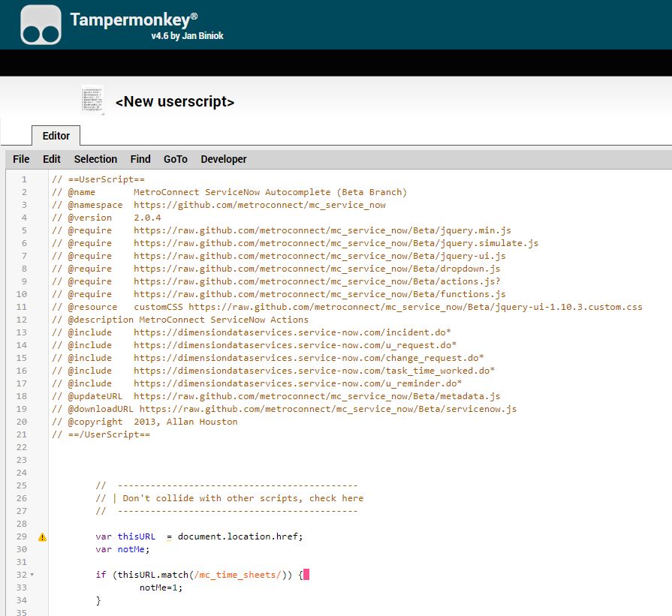This screenshot has height=616, width=672.
Task: Click the '// ==UserScript==' opening line
Action: pos(98,179)
